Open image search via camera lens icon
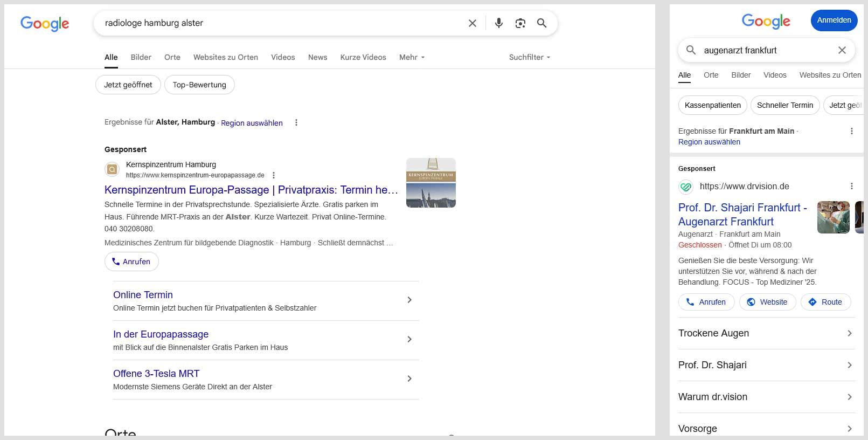 point(520,23)
